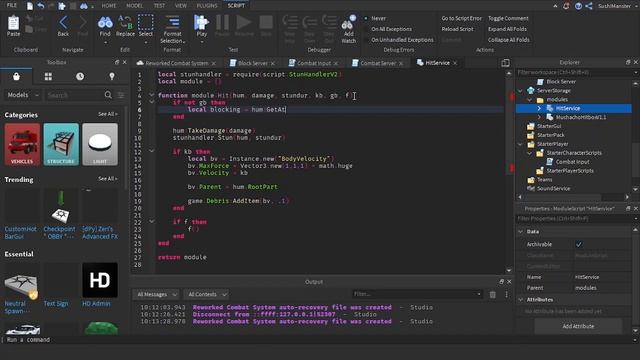640x360 pixels.
Task: Fold the function at line 4
Action: pos(151,95)
